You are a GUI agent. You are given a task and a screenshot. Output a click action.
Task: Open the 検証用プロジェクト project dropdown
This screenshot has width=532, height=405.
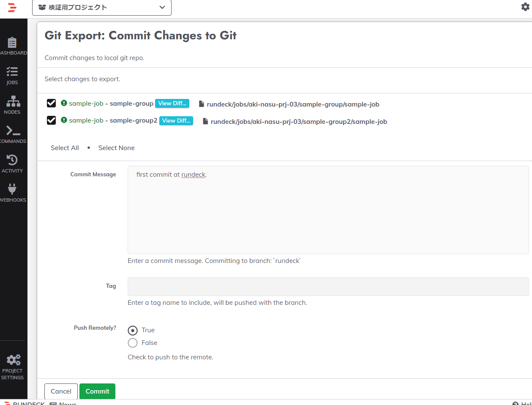(x=102, y=8)
